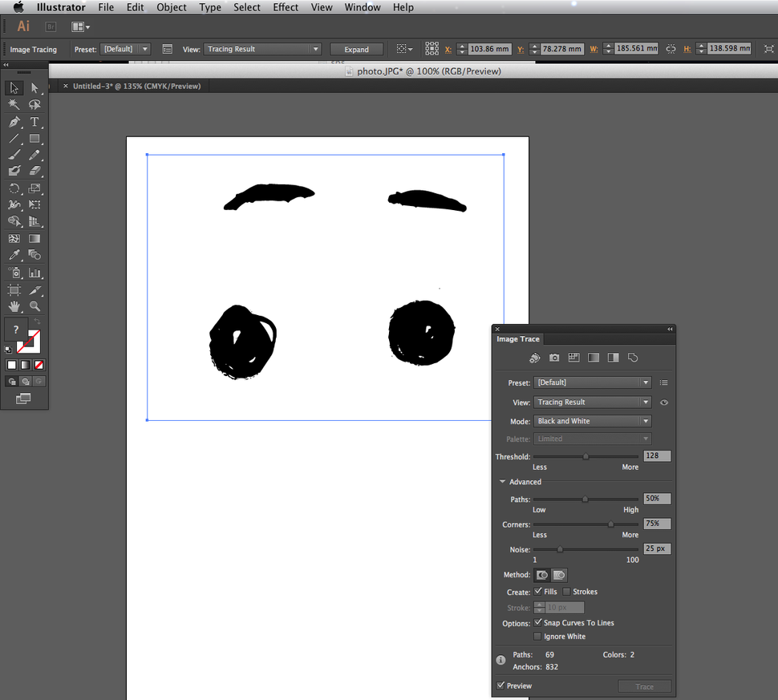The height and width of the screenshot is (700, 778).
Task: Click the Auto-Color icon in Image Trace
Action: 534,358
